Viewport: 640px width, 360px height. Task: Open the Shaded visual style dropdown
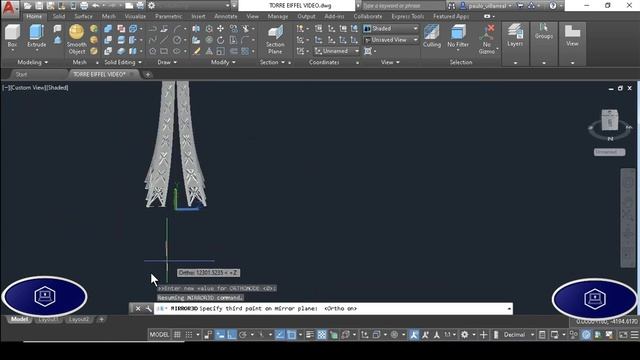pyautogui.click(x=391, y=29)
